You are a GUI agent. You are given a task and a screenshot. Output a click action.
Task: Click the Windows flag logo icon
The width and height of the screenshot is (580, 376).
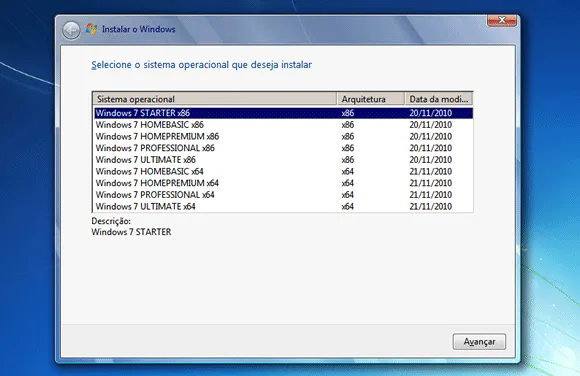[91, 29]
